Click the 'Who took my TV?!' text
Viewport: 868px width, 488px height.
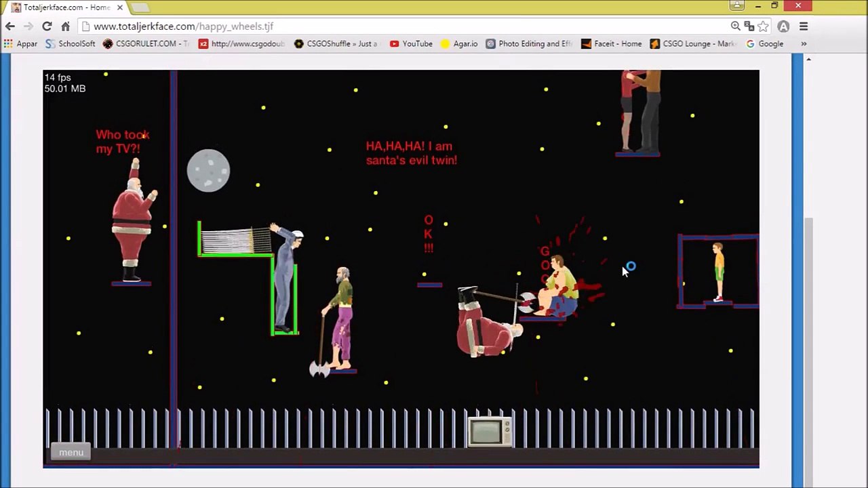click(x=123, y=142)
